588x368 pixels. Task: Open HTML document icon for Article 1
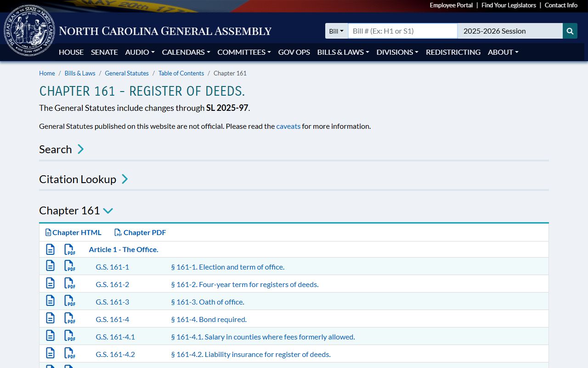point(50,249)
